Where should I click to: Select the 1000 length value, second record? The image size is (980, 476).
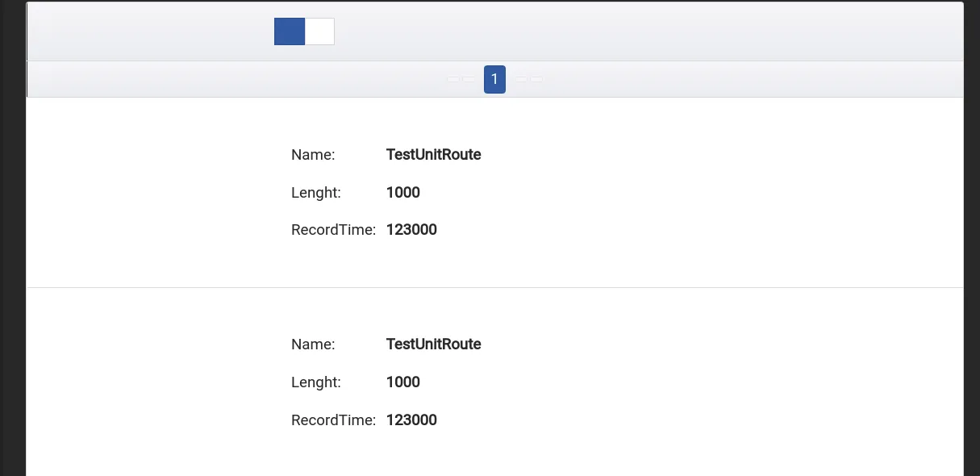coord(402,382)
